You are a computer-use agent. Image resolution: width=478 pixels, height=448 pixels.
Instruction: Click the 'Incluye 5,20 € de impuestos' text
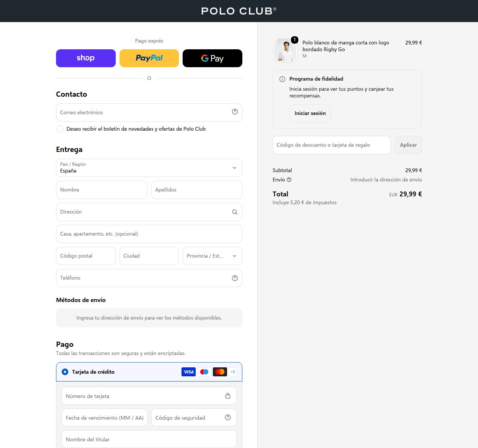point(304,202)
